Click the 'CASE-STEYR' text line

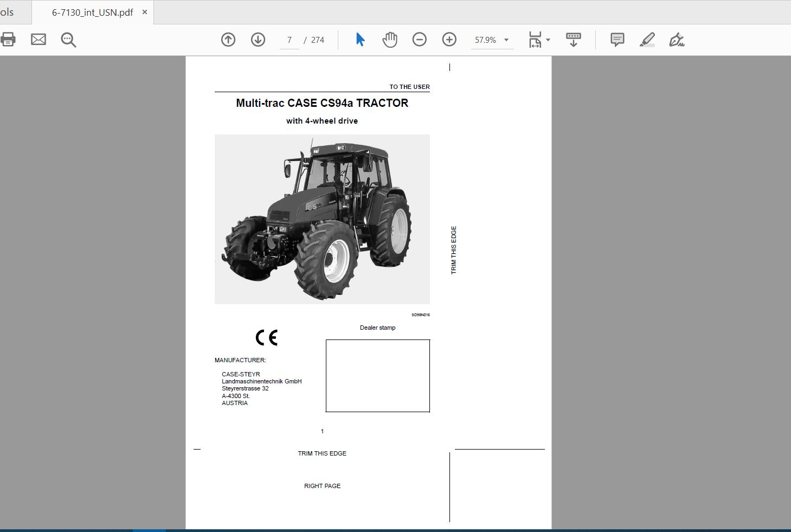[241, 374]
